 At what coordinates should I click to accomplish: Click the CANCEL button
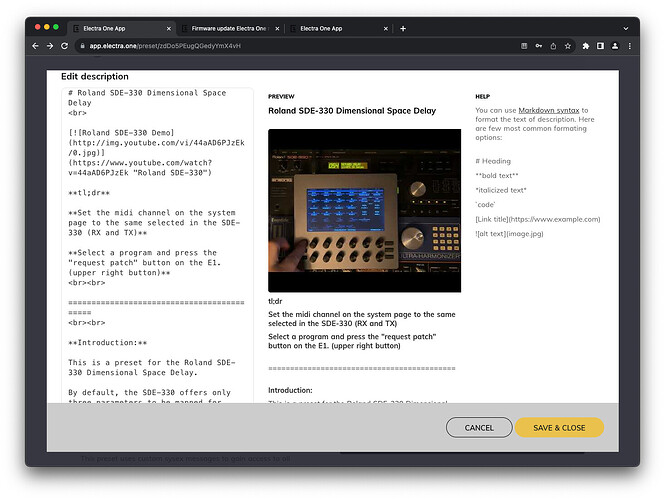tap(479, 427)
